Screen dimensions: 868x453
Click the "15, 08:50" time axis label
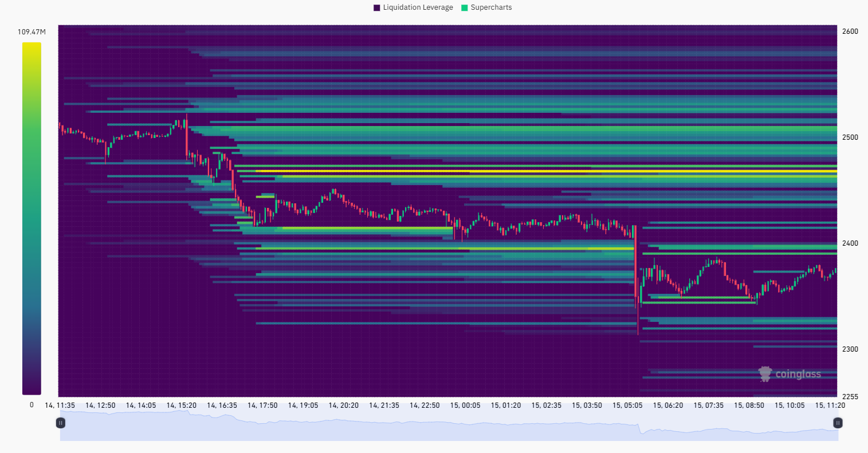tap(749, 405)
